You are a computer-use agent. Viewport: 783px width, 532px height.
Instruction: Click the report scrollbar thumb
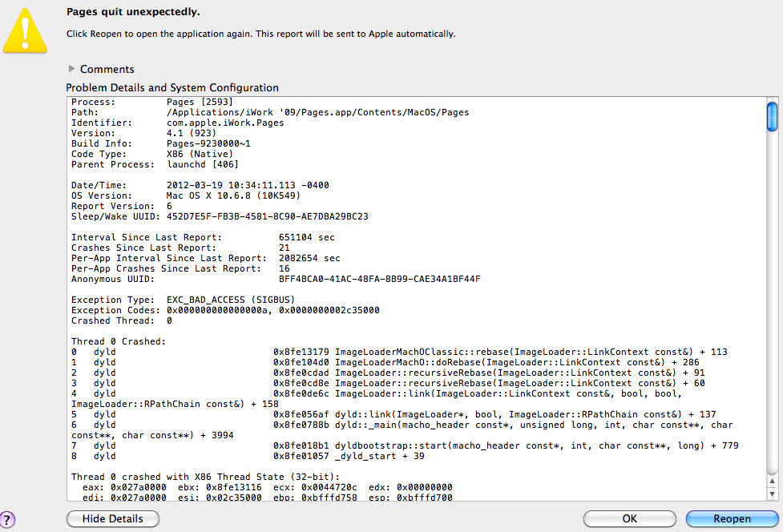click(772, 117)
